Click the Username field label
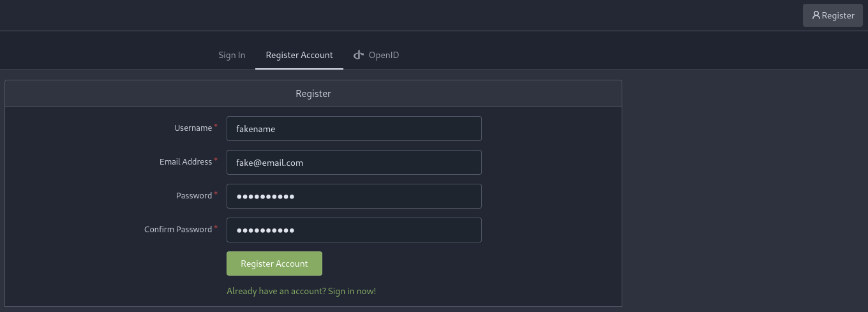The width and height of the screenshot is (868, 312). pyautogui.click(x=193, y=128)
